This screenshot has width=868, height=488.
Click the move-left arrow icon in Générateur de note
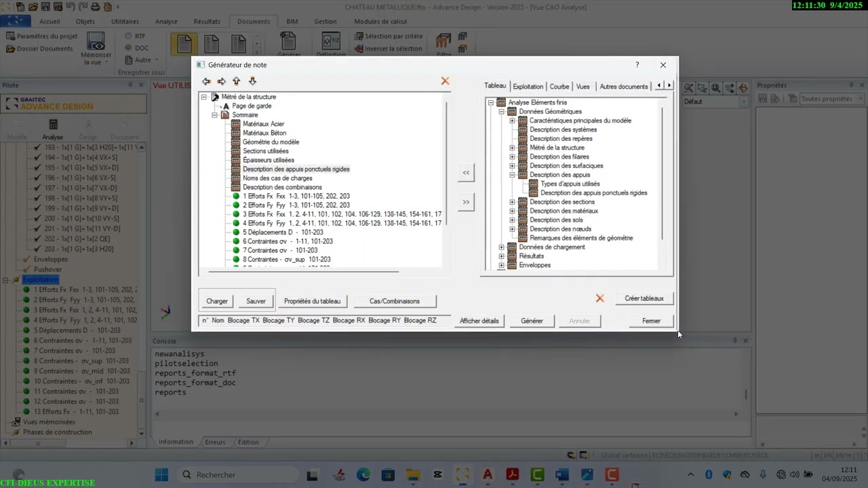click(206, 81)
